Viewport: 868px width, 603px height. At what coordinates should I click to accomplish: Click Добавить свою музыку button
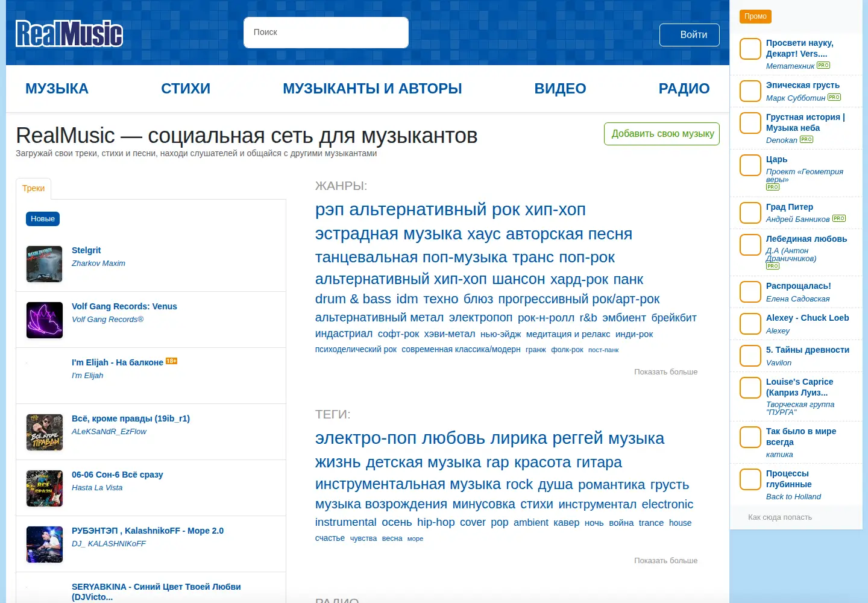tap(662, 134)
